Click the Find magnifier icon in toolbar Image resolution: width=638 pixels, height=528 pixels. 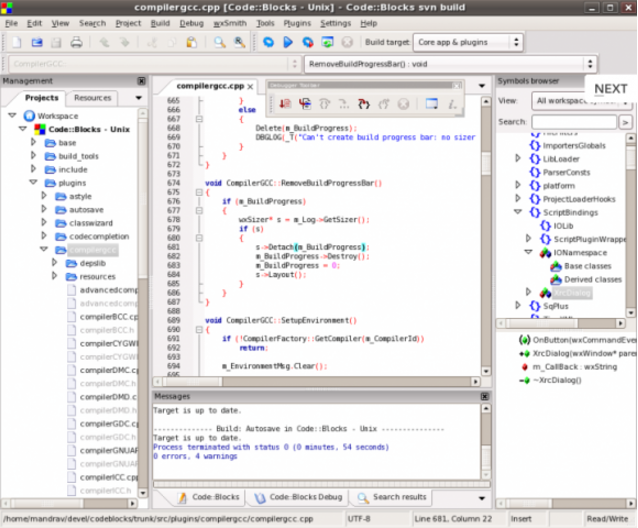(x=219, y=42)
